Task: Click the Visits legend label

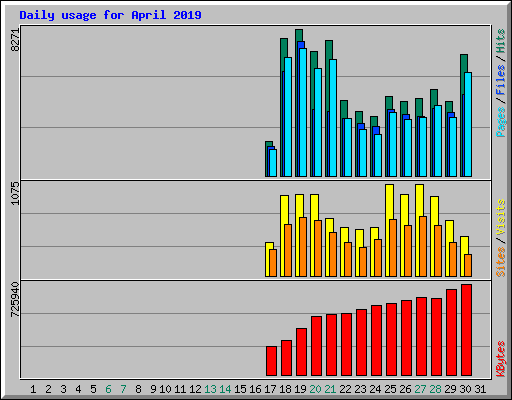Action: [x=501, y=217]
